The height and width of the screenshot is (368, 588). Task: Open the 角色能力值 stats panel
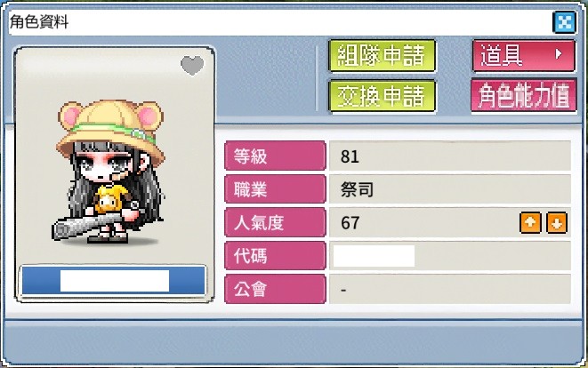(523, 95)
